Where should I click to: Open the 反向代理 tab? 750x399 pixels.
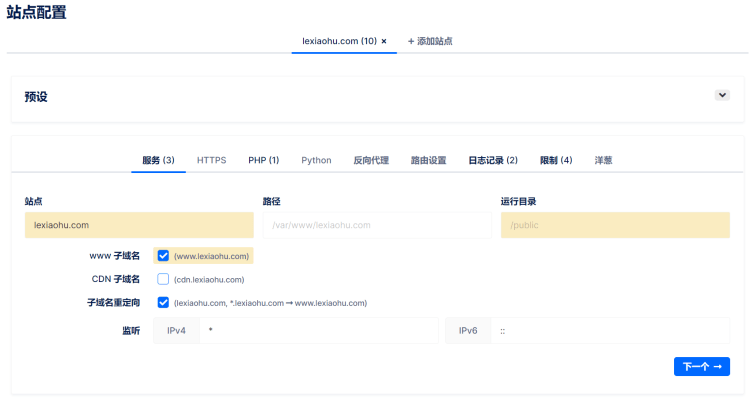(x=371, y=160)
